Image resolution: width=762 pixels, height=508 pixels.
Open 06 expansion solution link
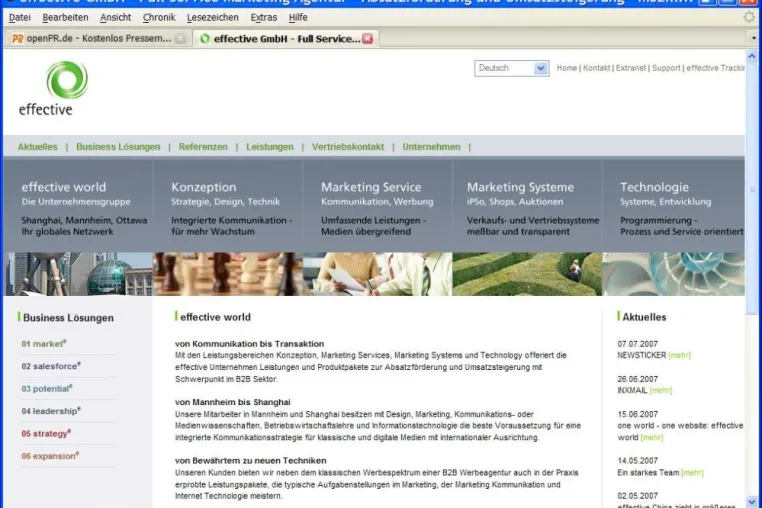(50, 456)
